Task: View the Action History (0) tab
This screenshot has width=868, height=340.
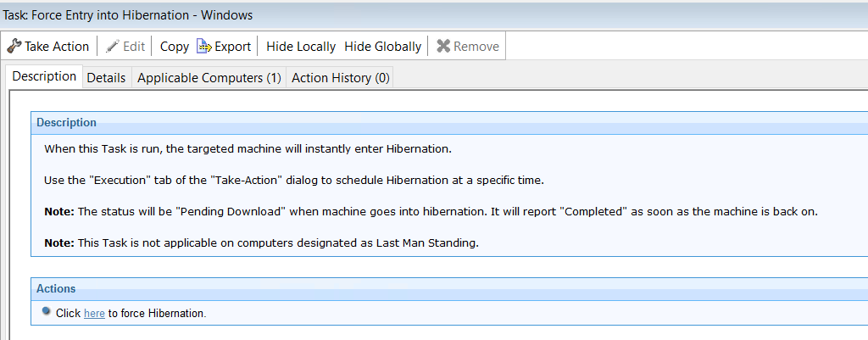Action: 340,78
